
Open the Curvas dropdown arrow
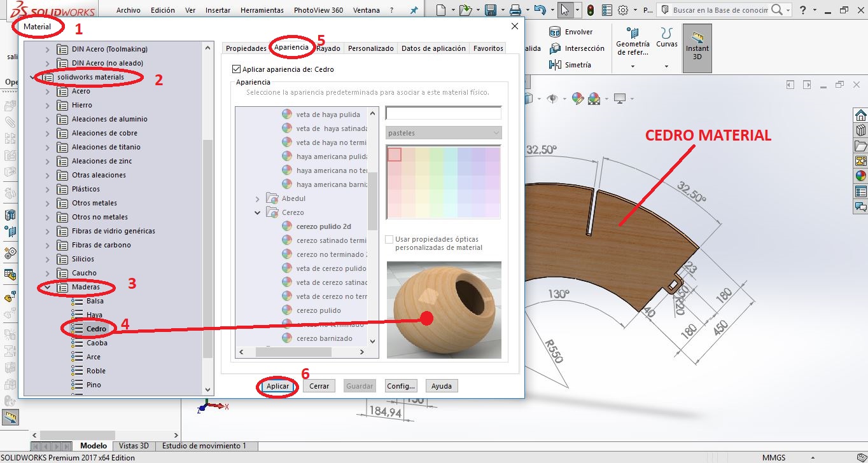(667, 66)
